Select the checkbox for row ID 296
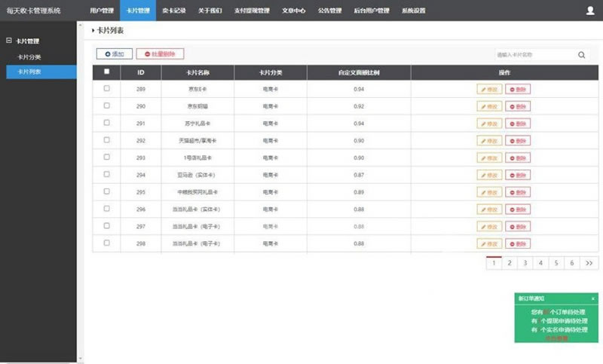Viewport: 603px width, 364px height. click(x=106, y=209)
